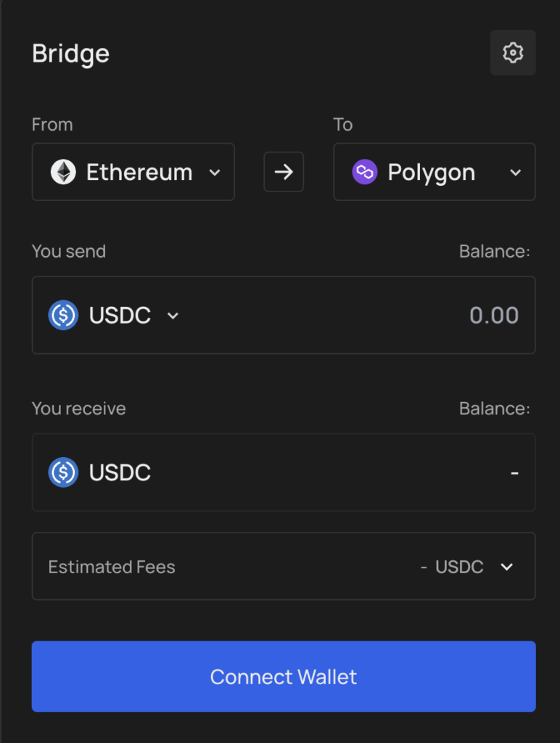
Task: Click the USDC coin icon under You receive
Action: (63, 472)
